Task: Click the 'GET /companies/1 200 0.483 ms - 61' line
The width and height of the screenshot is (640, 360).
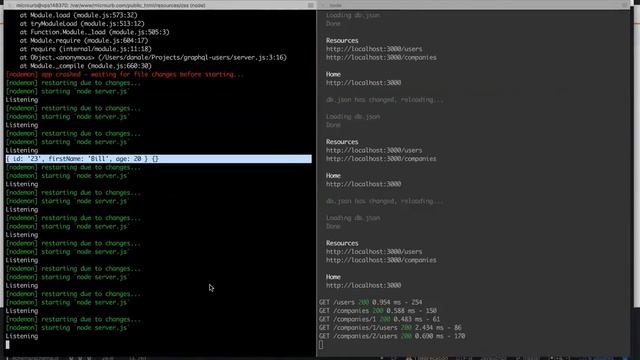Action: tap(379, 319)
